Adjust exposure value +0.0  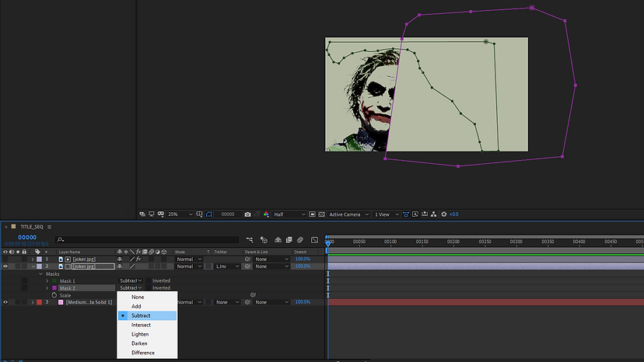click(454, 214)
